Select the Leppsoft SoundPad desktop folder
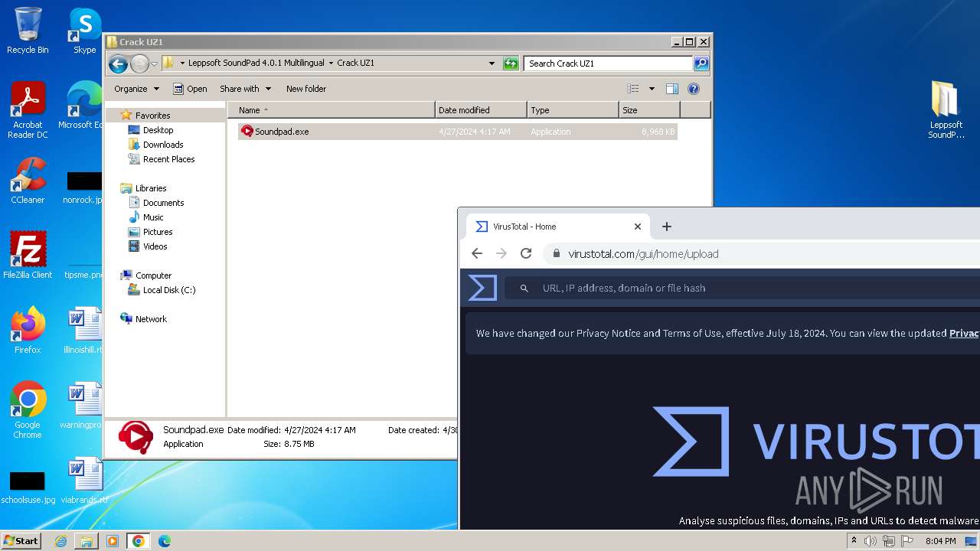The height and width of the screenshot is (551, 980). tap(946, 110)
